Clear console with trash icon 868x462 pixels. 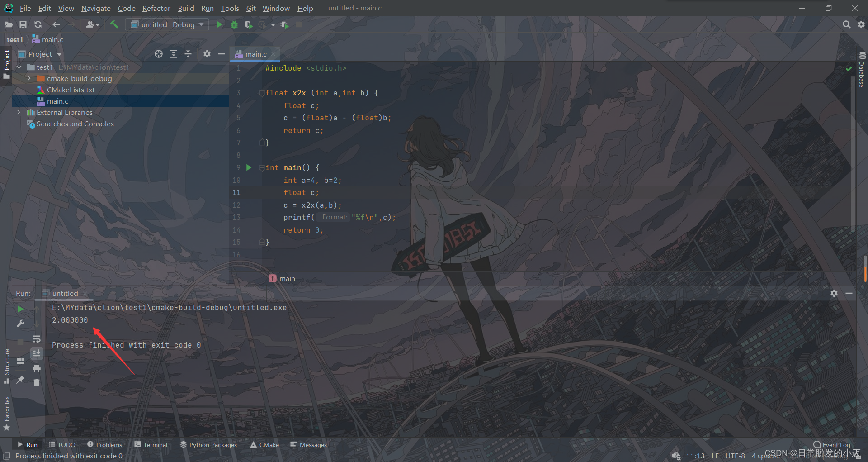37,383
